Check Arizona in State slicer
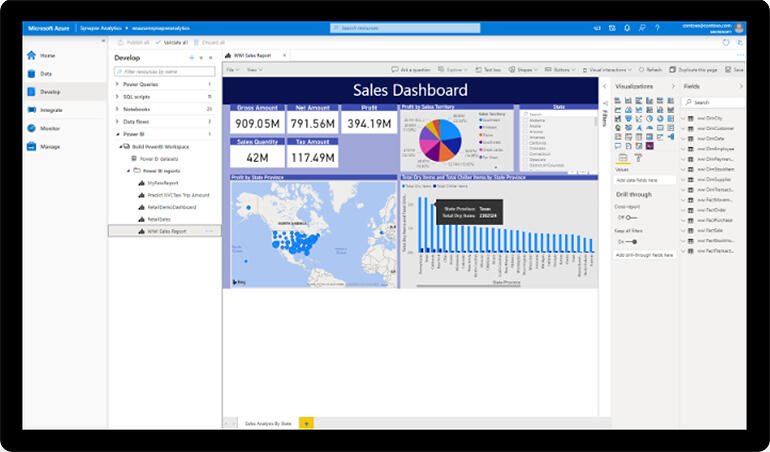770x452 pixels. point(526,132)
